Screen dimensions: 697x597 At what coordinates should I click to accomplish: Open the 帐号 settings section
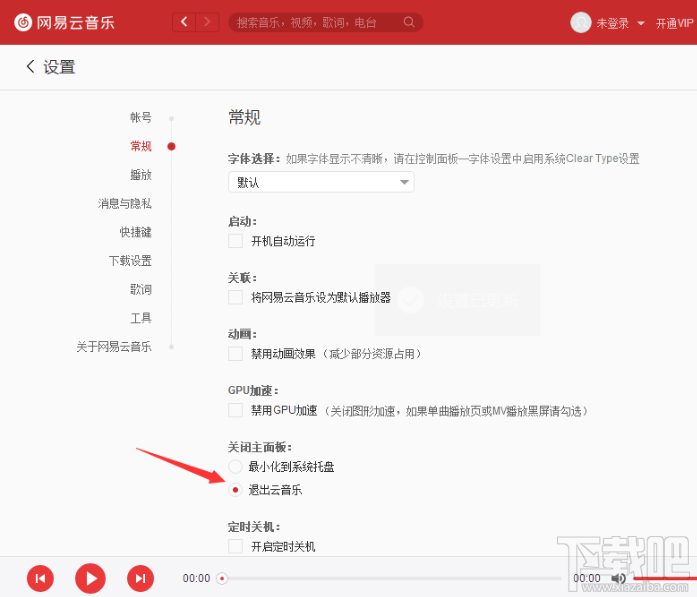(141, 117)
